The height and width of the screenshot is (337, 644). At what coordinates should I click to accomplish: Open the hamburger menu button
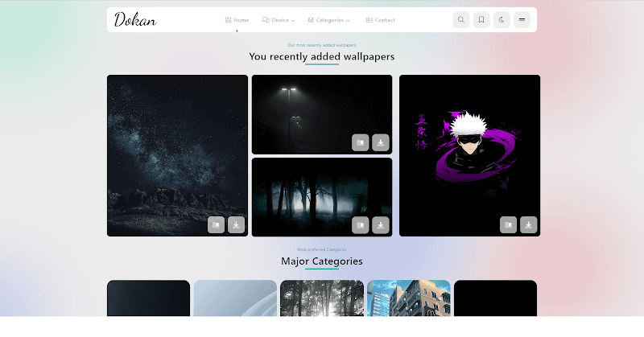[522, 19]
